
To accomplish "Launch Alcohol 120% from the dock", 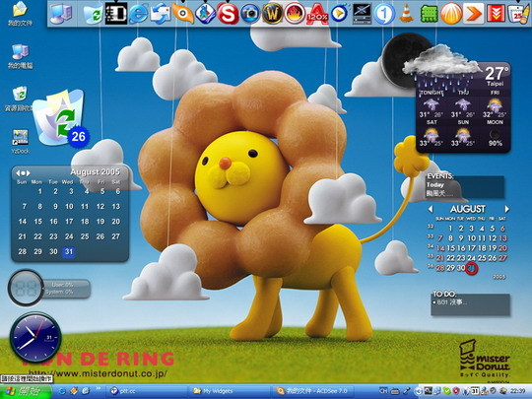I will pos(317,14).
